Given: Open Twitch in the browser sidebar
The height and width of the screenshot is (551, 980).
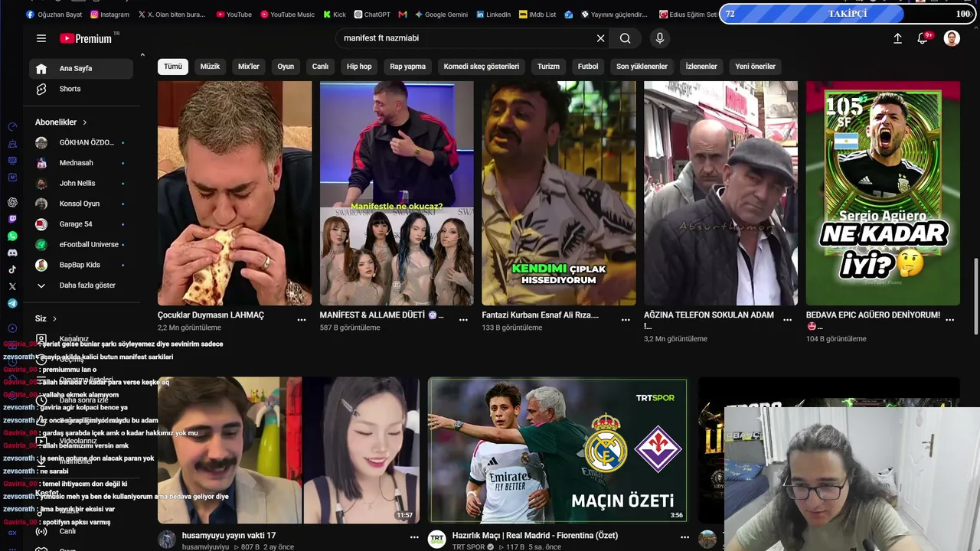Looking at the screenshot, I should click(x=12, y=219).
